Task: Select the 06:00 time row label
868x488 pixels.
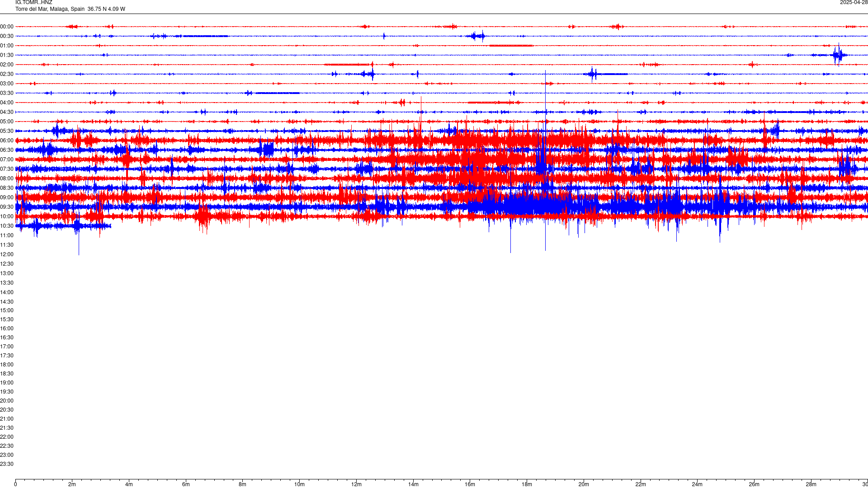Action: click(x=7, y=141)
